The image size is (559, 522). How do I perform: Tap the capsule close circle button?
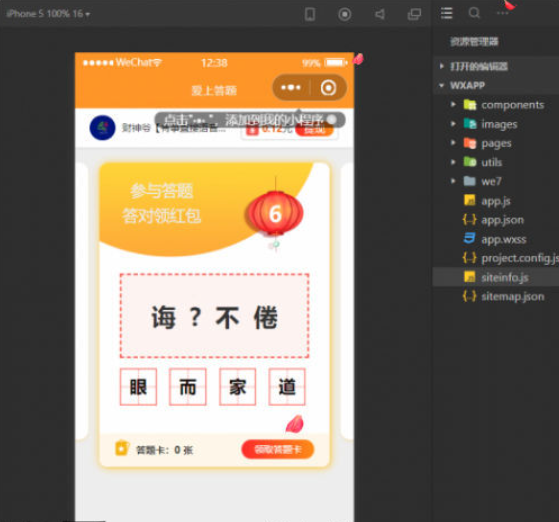tap(328, 87)
